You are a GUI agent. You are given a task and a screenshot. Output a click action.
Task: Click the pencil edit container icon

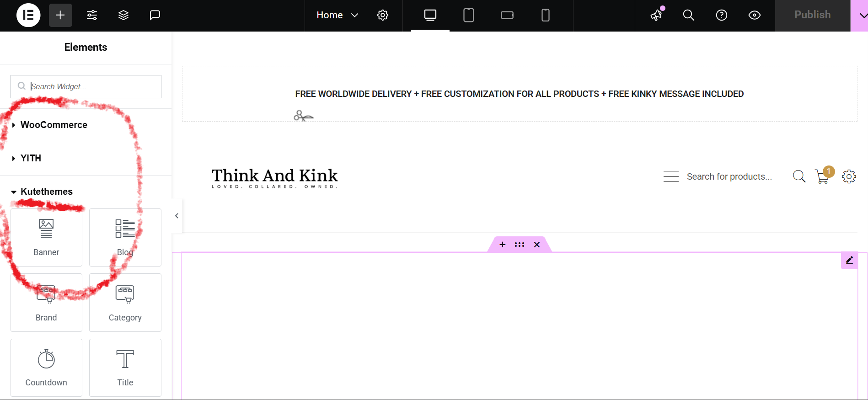coord(849,260)
